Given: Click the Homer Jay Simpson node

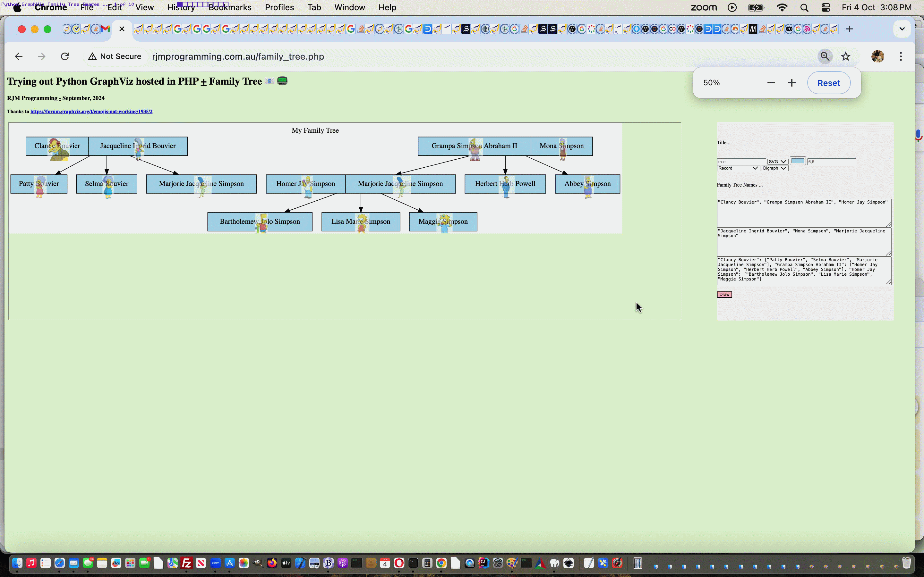Looking at the screenshot, I should coord(305,183).
